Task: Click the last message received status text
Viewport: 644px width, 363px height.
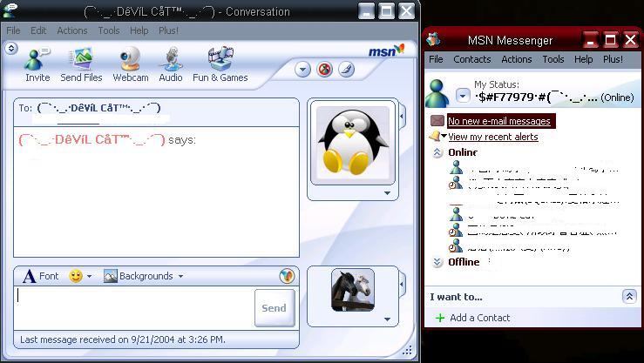Action: coord(122,339)
